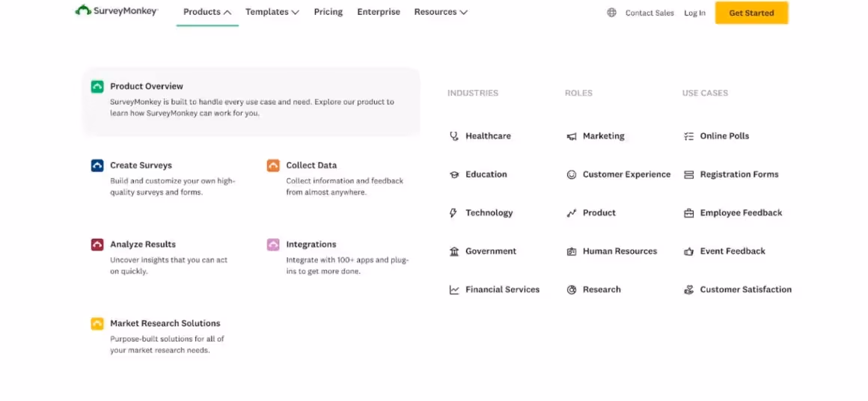Click the red Analyze Results icon
This screenshot has width=868, height=401.
[97, 245]
